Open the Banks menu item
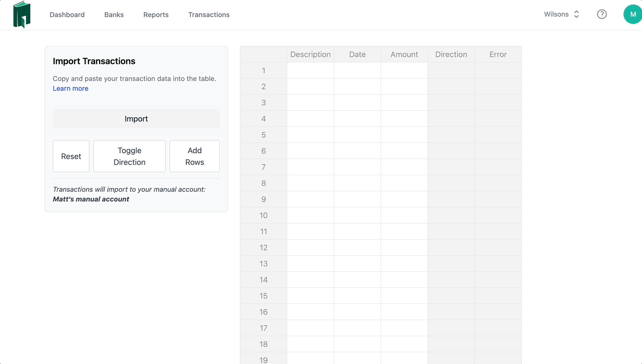Screen dimensions: 642x364 (114, 15)
